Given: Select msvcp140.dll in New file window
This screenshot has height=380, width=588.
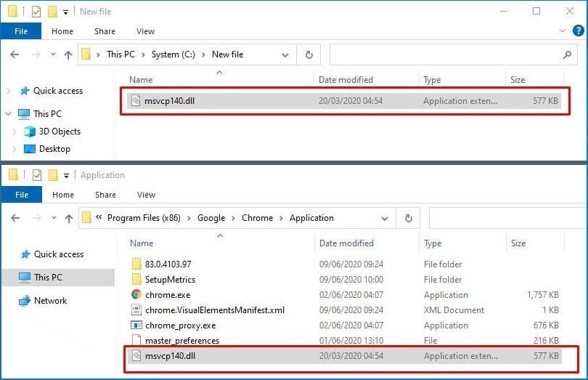Looking at the screenshot, I should coord(344,101).
